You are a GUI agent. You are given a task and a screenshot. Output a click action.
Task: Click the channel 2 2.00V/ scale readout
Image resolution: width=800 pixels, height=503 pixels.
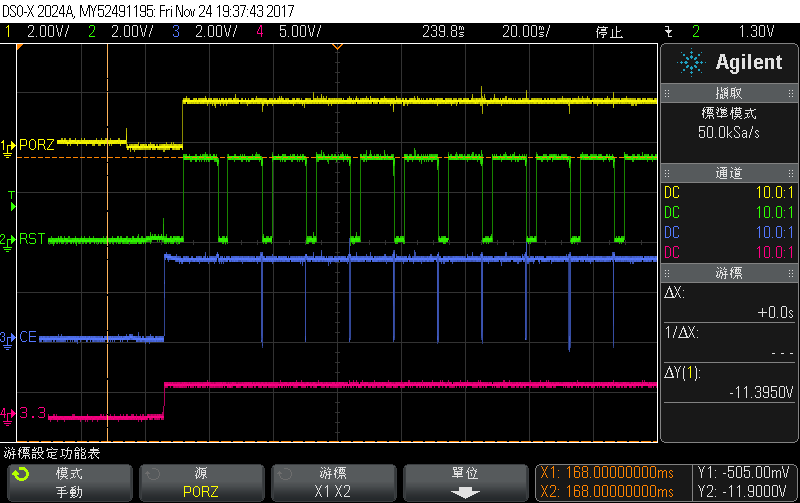coord(132,32)
